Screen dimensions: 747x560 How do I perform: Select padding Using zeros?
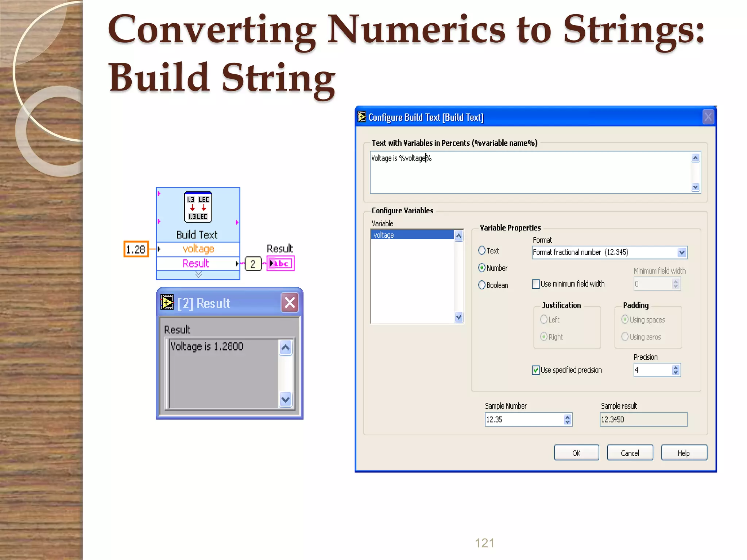625,337
